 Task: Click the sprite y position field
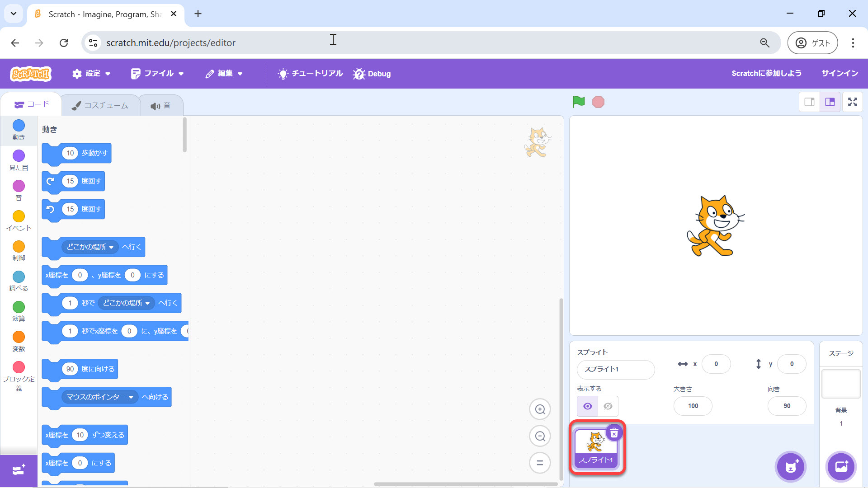click(x=792, y=364)
